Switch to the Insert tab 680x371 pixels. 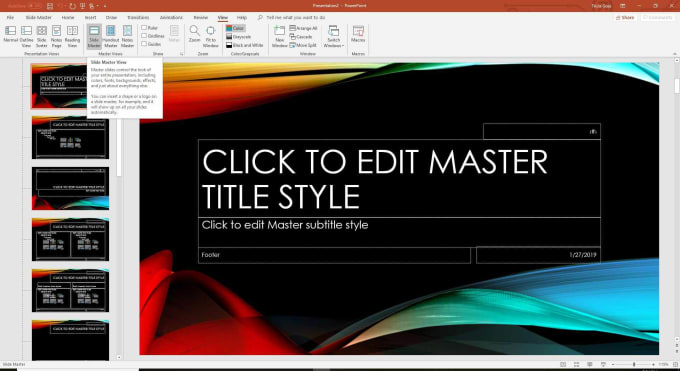click(90, 17)
